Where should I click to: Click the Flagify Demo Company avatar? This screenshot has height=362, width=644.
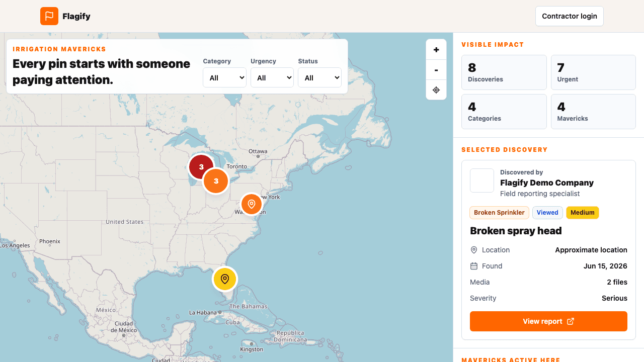click(x=482, y=180)
